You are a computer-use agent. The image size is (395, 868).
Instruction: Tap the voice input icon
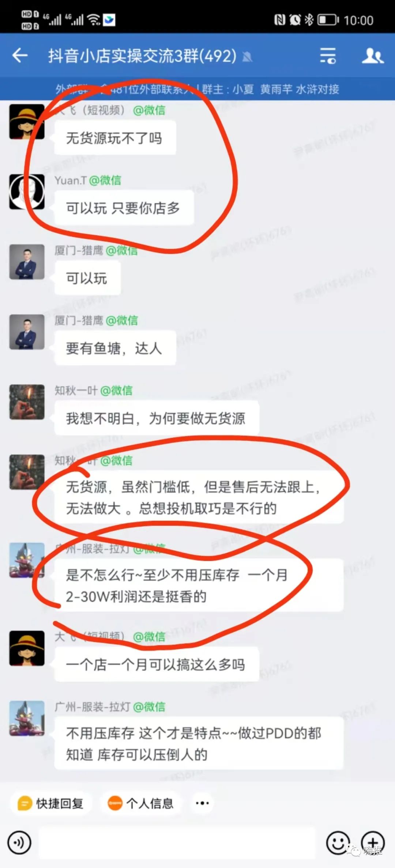[19, 843]
